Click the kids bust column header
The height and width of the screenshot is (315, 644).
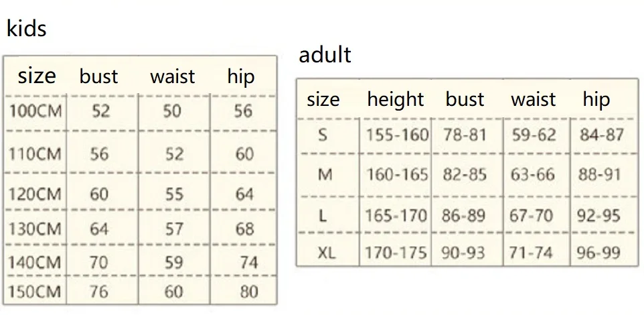(98, 76)
